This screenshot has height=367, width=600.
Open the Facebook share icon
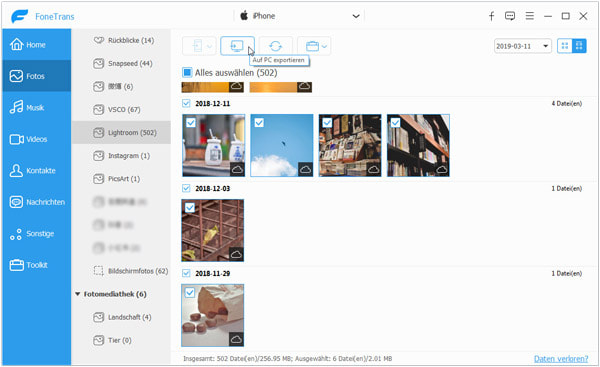pyautogui.click(x=492, y=16)
